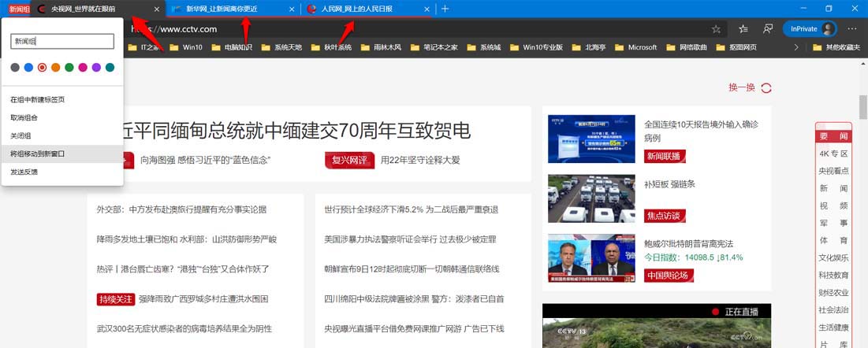Open the 笔记本之家 favorites folder
The height and width of the screenshot is (348, 868).
tap(434, 47)
